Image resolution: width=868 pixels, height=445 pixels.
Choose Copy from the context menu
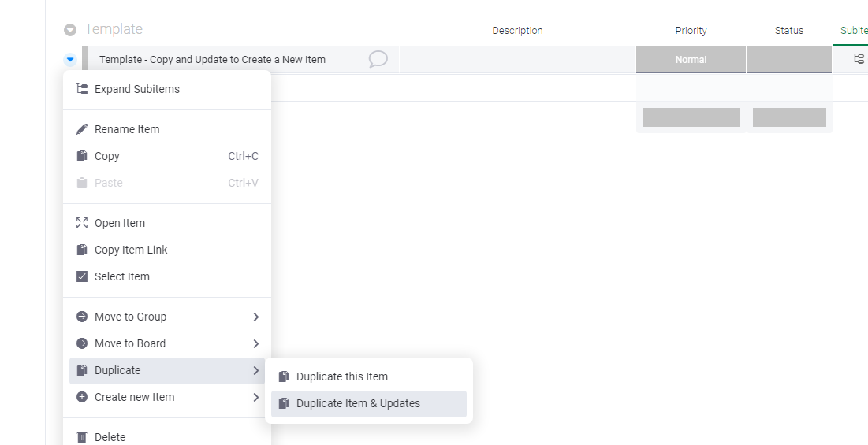107,156
